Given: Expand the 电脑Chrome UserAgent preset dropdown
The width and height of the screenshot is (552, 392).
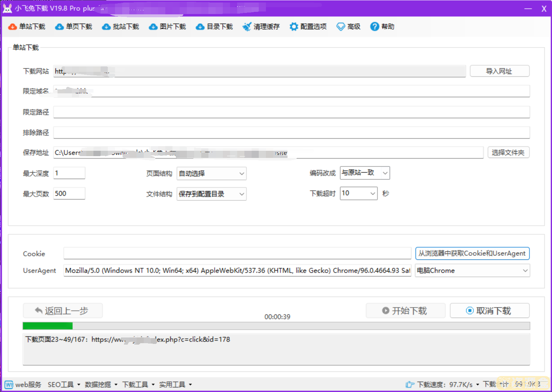Looking at the screenshot, I should [x=472, y=271].
